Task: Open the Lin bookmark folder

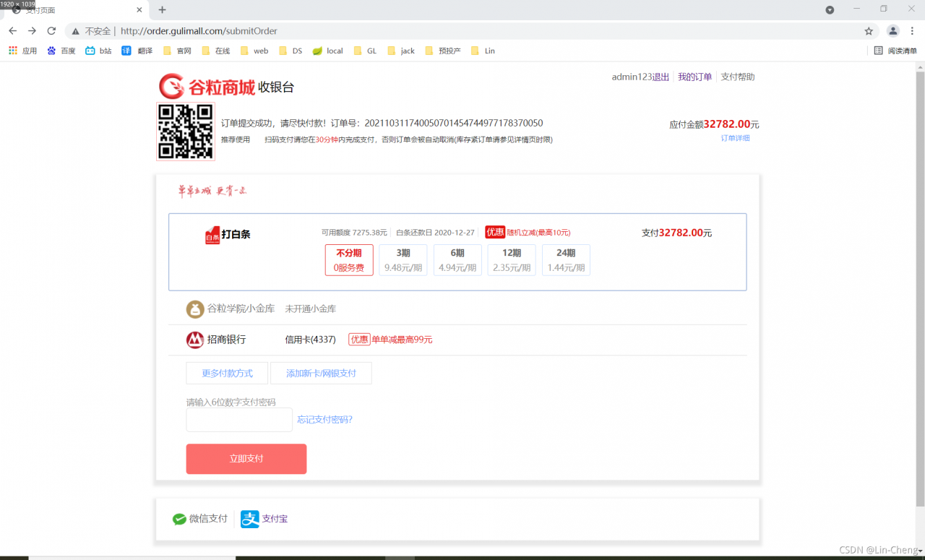Action: (483, 51)
